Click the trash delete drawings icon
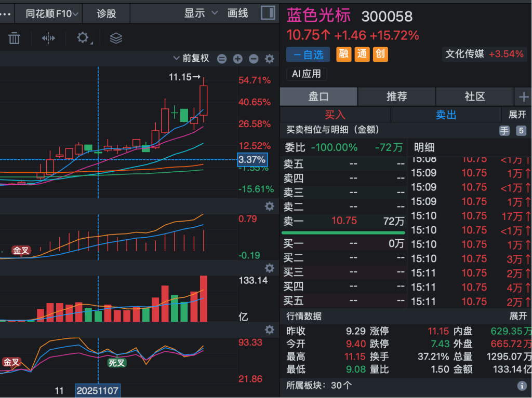Viewport: 532px width, 398px height. pos(14,38)
